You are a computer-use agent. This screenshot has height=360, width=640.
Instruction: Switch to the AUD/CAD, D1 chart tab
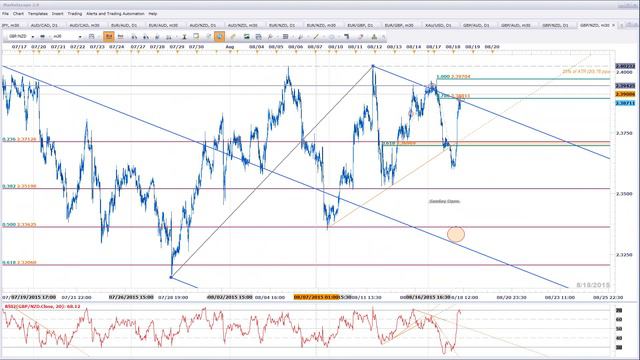[44, 25]
